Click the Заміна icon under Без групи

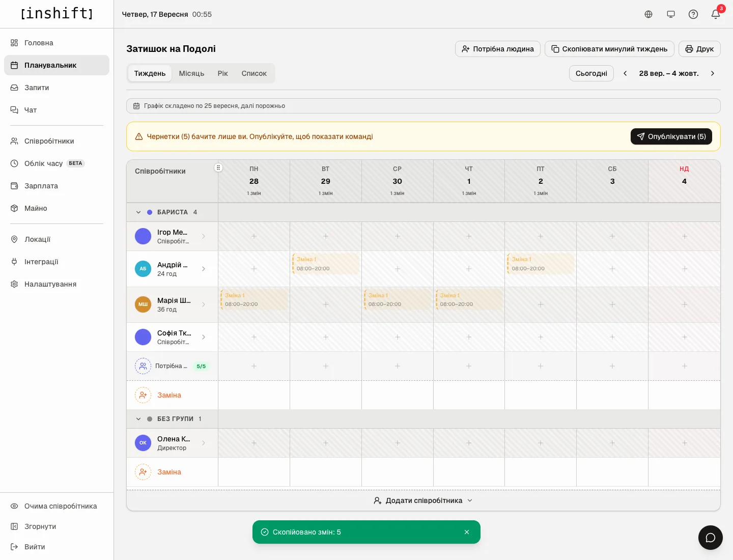[x=143, y=472]
